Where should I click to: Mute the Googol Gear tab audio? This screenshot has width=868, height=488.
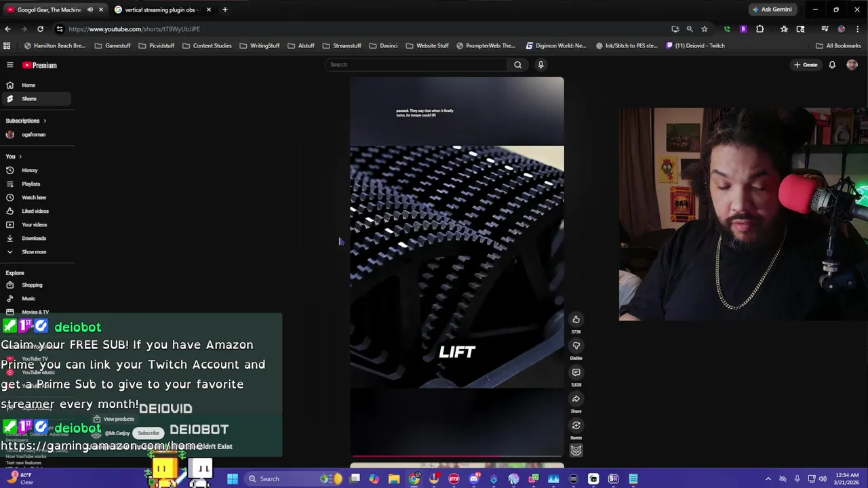tap(90, 9)
